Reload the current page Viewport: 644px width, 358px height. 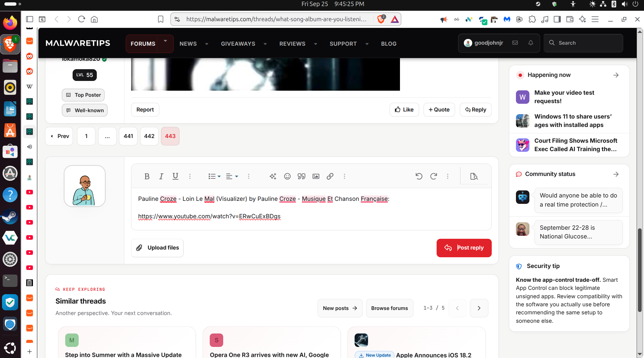(x=81, y=19)
